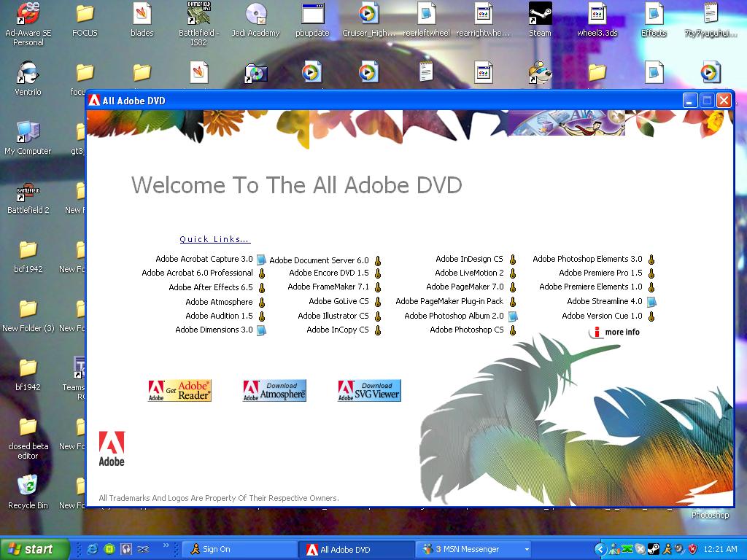
Task: Show hidden system tray icons arrow
Action: [x=600, y=550]
